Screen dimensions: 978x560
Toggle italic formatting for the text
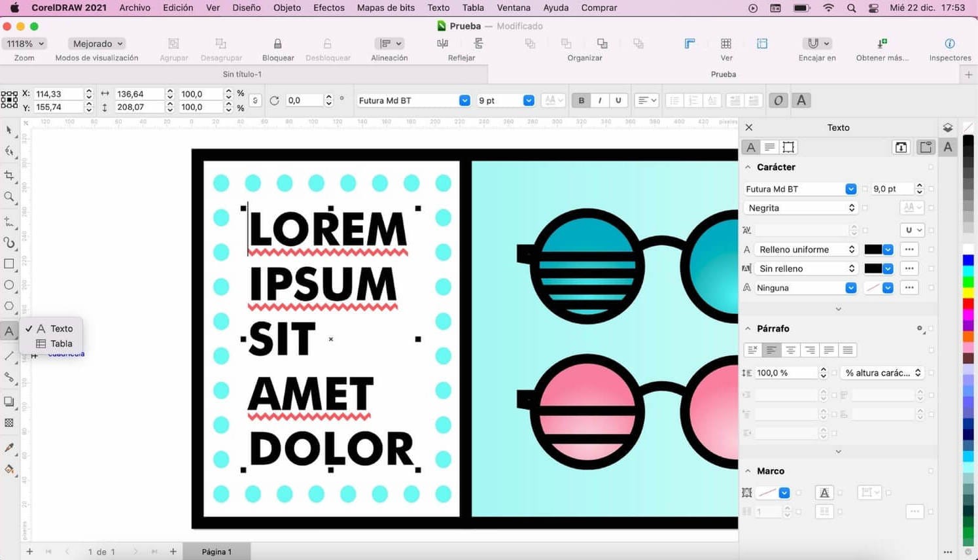(x=599, y=100)
